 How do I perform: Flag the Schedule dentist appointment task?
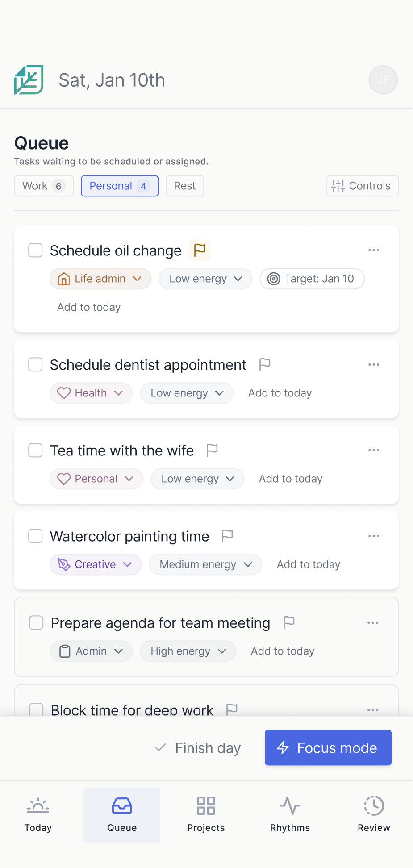point(265,364)
